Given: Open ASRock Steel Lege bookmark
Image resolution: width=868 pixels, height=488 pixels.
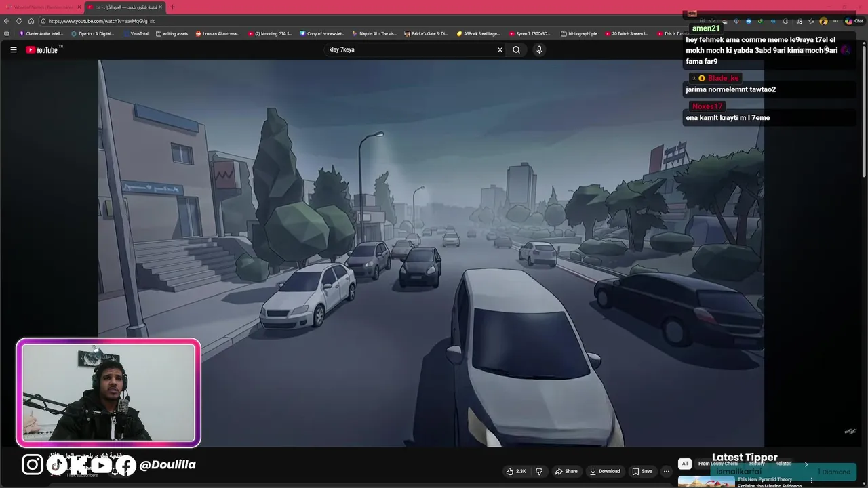Looking at the screenshot, I should coord(479,33).
